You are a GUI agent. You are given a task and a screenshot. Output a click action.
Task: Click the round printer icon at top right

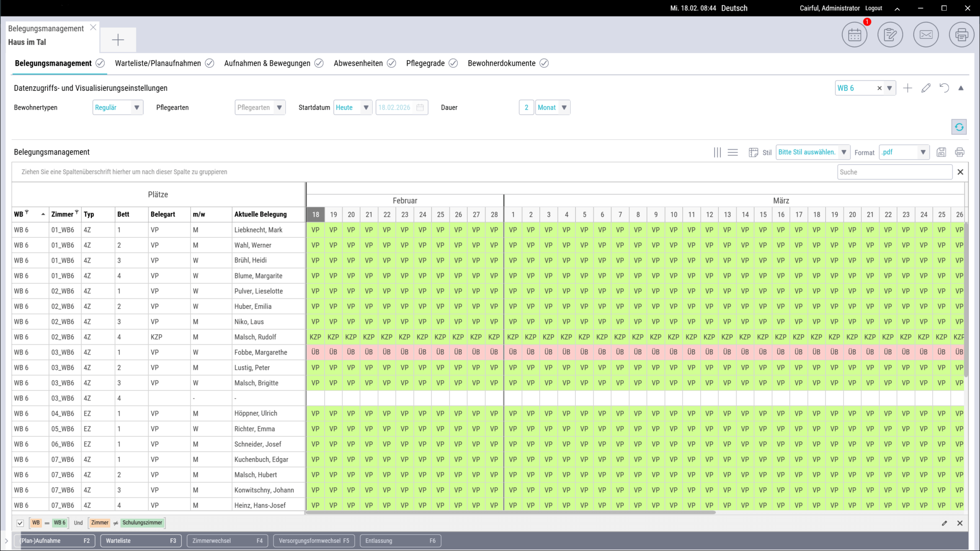pos(962,35)
